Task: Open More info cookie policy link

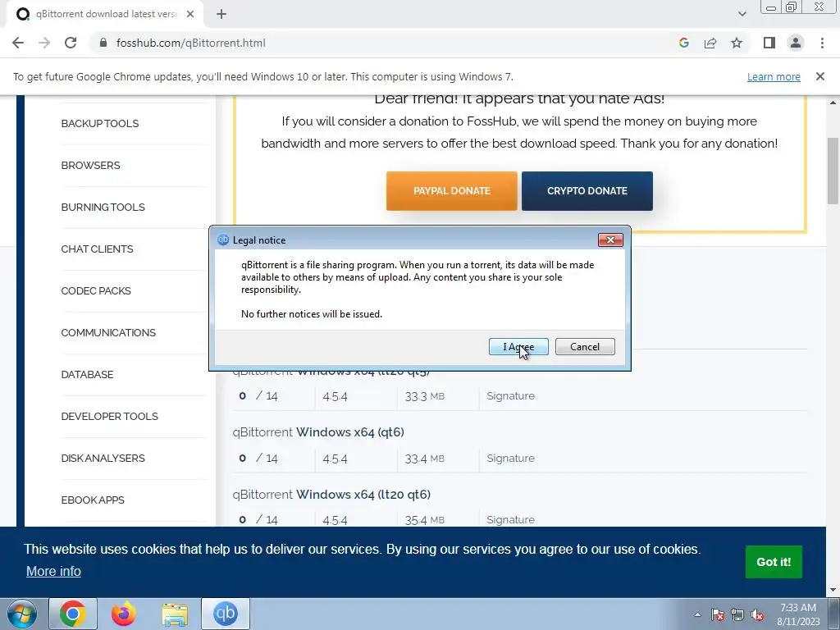Action: (x=53, y=571)
